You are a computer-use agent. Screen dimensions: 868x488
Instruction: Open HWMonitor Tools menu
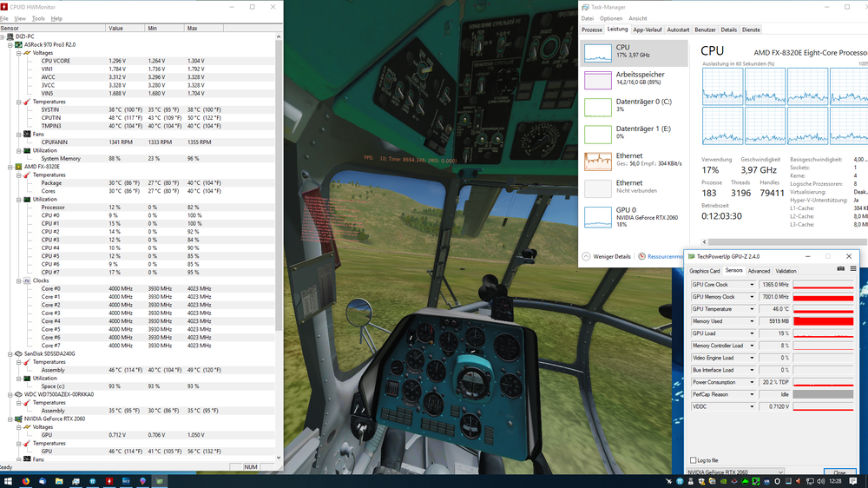click(x=38, y=18)
